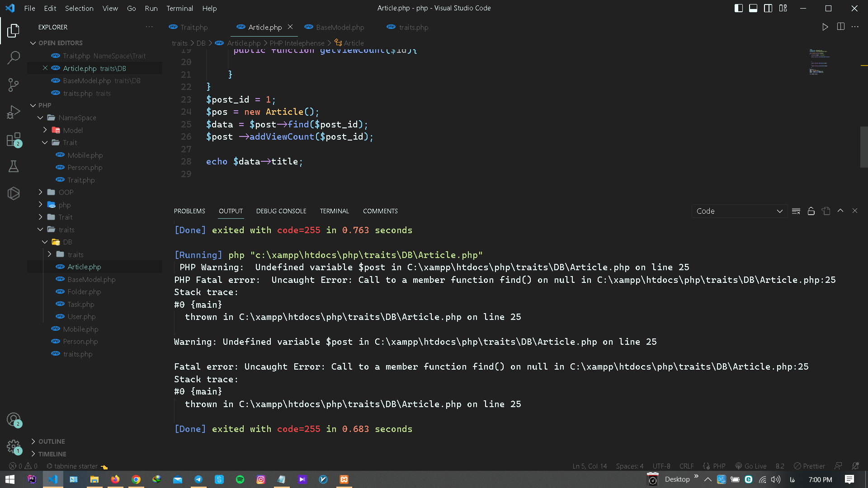The width and height of the screenshot is (868, 488).
Task: Open editor More Actions menu
Action: point(855,27)
